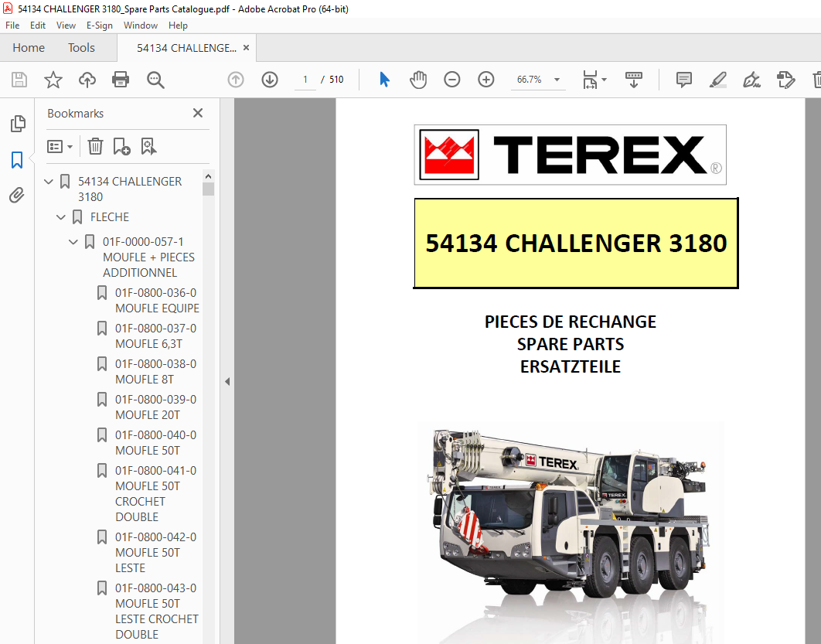Open the Find text search tool
This screenshot has width=821, height=644.
[155, 80]
